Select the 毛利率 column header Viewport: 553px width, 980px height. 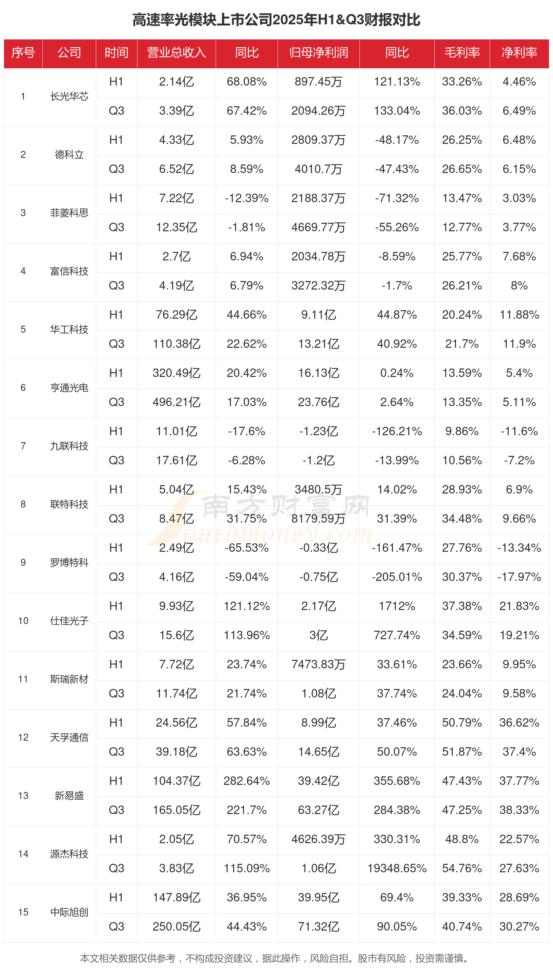[462, 52]
